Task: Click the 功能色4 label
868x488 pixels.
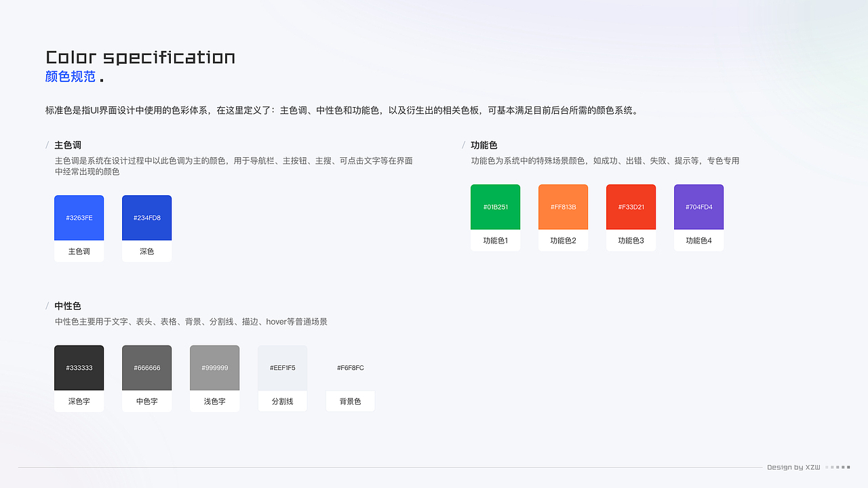Action: click(698, 241)
